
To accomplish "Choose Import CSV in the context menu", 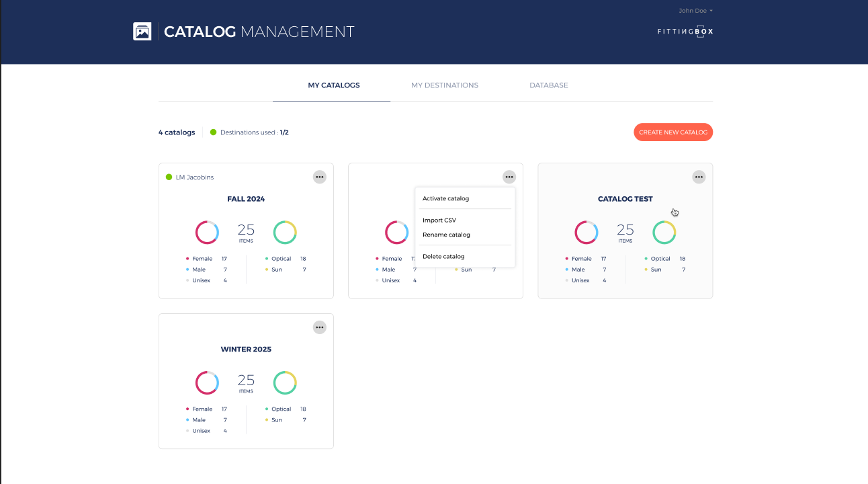I will (x=439, y=220).
